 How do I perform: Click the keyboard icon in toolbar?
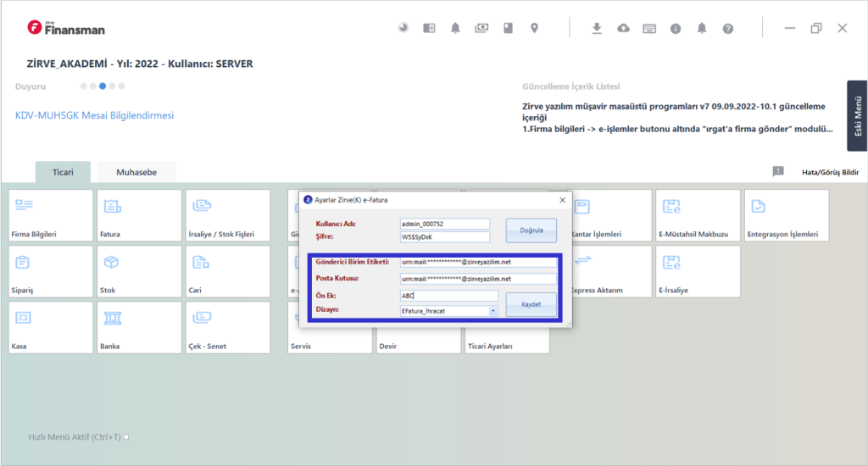[649, 29]
